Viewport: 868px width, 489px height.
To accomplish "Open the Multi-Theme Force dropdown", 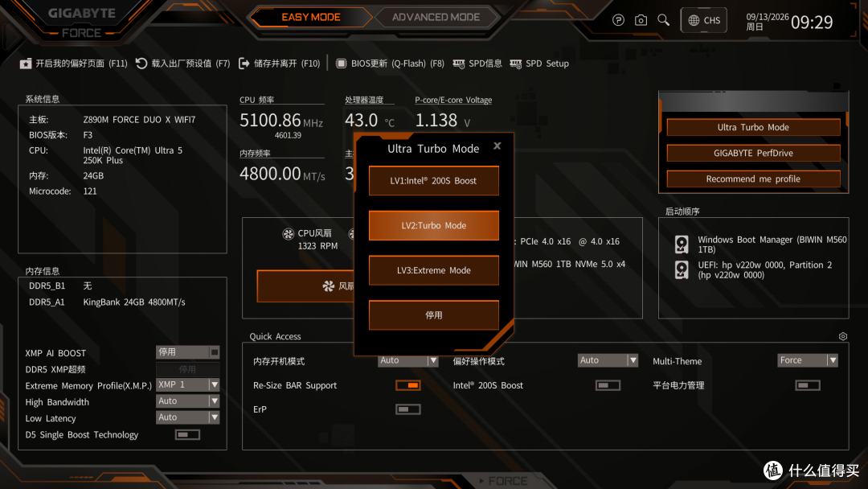I will [808, 360].
